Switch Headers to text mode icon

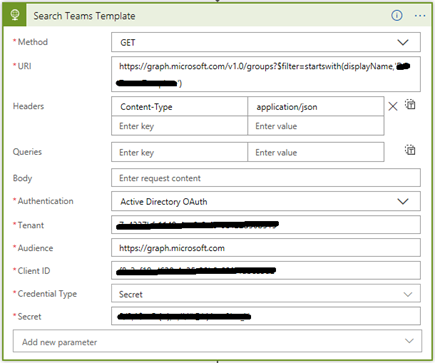pos(410,104)
